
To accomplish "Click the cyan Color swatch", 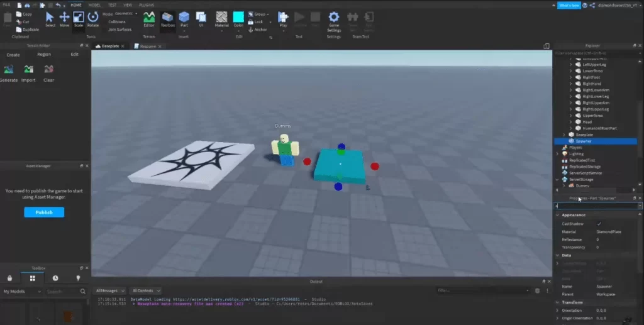I will [x=238, y=17].
